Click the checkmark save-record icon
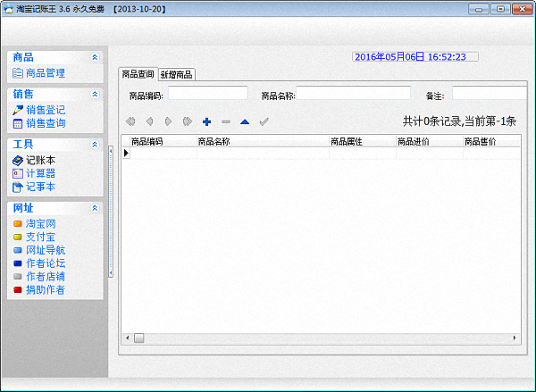Screen dimensions: 536x392 coord(264,121)
